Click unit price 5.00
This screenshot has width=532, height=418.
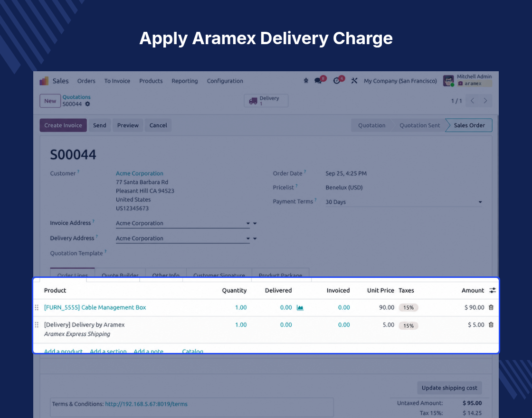[389, 325]
